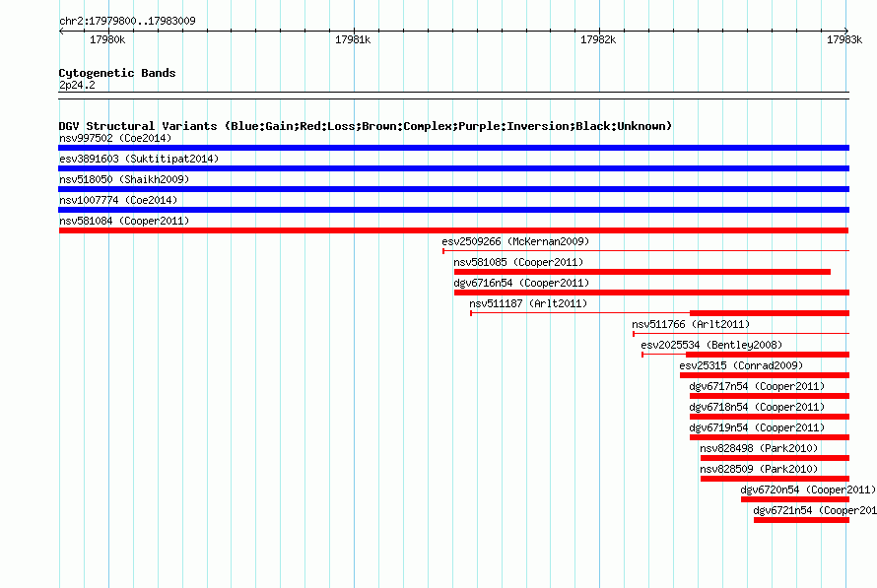Select the red bar under dgv6719n54
This screenshot has height=588, width=877.
pyautogui.click(x=770, y=437)
